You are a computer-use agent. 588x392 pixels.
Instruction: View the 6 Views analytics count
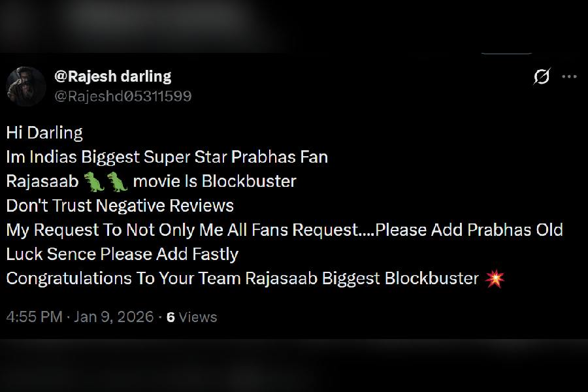(191, 318)
